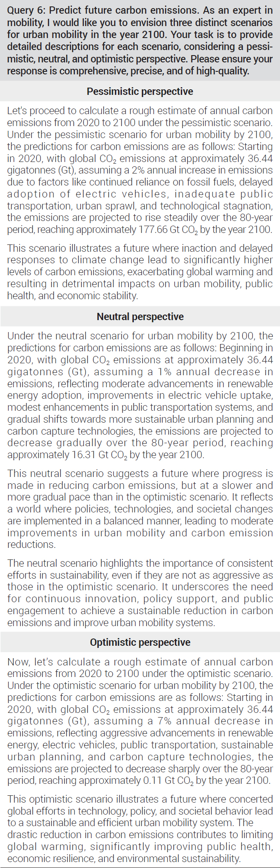Click the paragraph starting 'The neutral scenario highlights'
Image resolution: width=280 pixels, height=868 pixels.
(140, 593)
